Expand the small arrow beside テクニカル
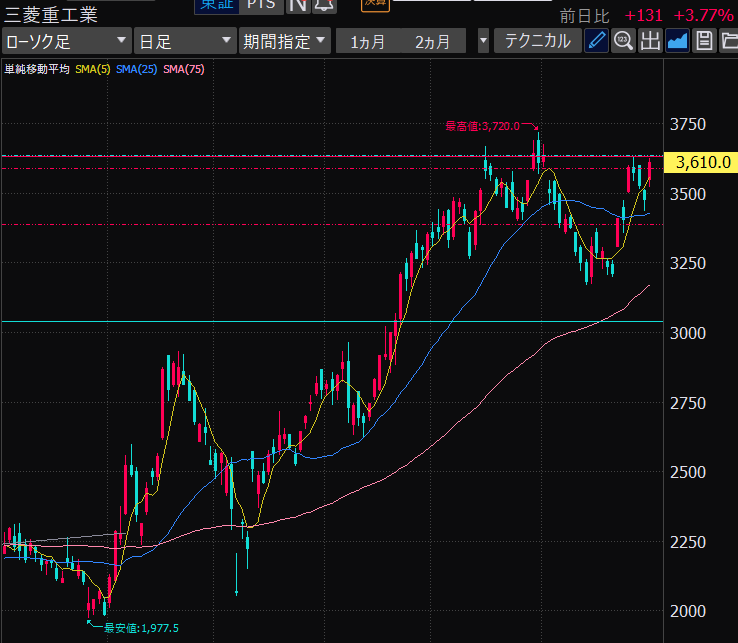The width and height of the screenshot is (738, 643). 483,41
